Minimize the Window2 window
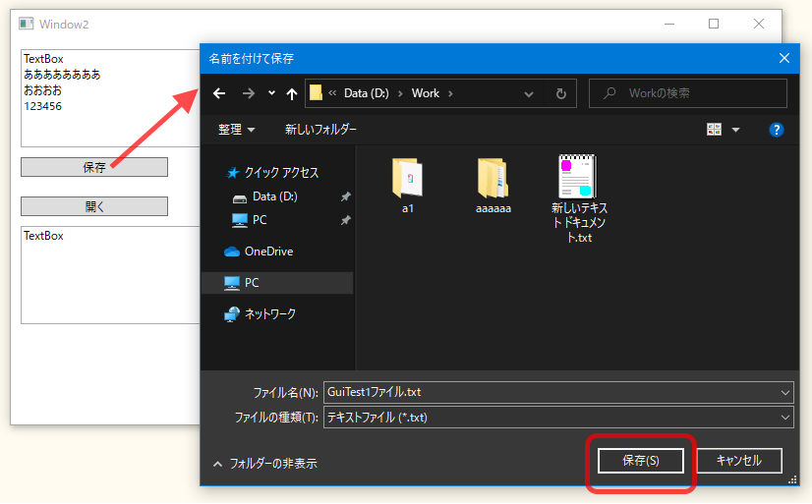This screenshot has height=504, width=812. 669,24
